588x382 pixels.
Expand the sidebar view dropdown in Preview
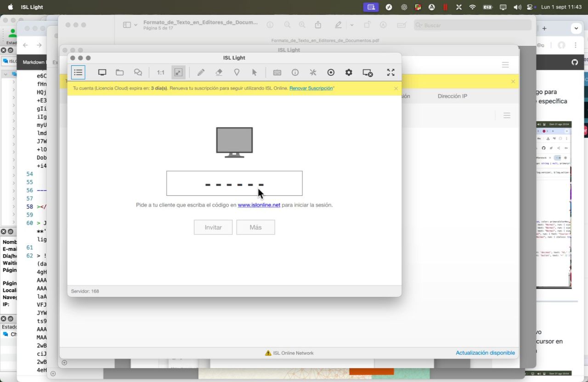pyautogui.click(x=130, y=25)
